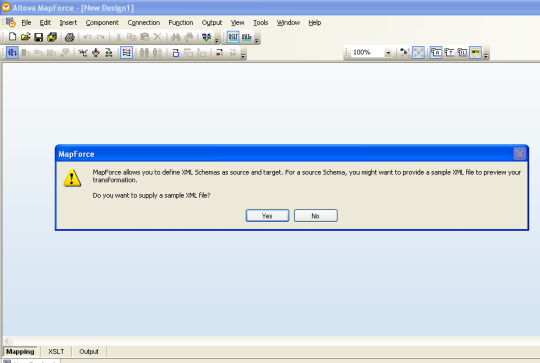
Task: Click the blue Create user-defined function icon
Action: click(176, 53)
